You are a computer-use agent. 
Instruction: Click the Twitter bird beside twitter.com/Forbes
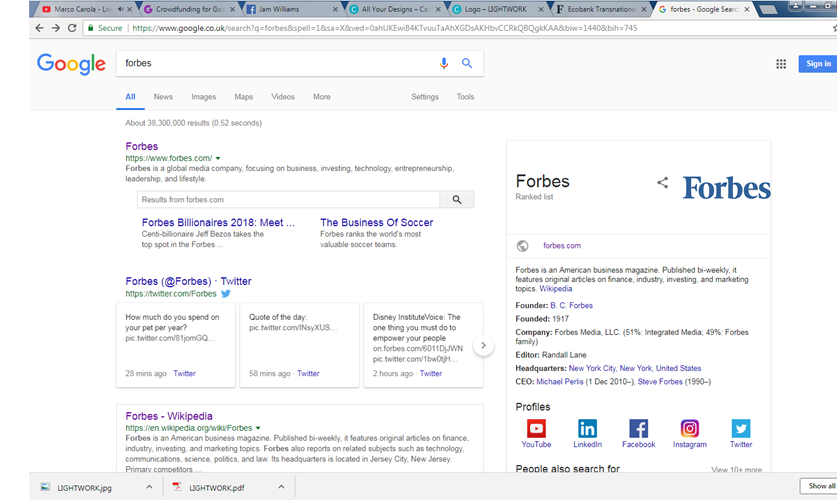pyautogui.click(x=226, y=293)
